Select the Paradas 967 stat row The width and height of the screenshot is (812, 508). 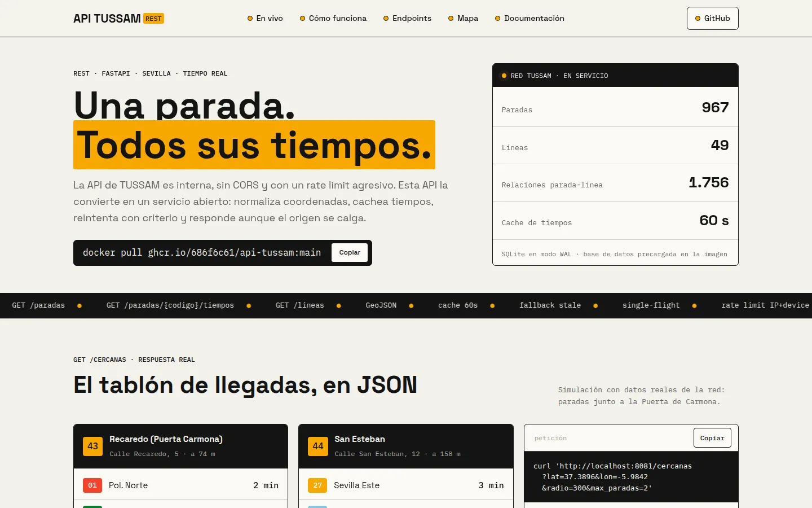coord(615,107)
